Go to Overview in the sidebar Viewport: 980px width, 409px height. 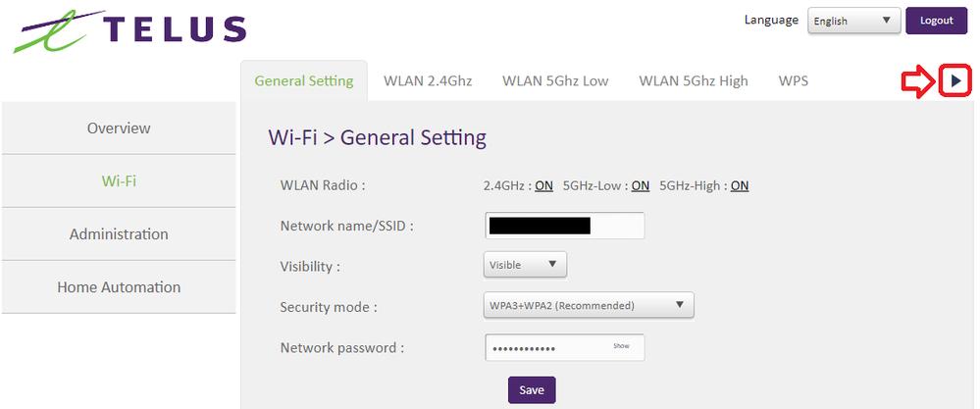pos(119,128)
